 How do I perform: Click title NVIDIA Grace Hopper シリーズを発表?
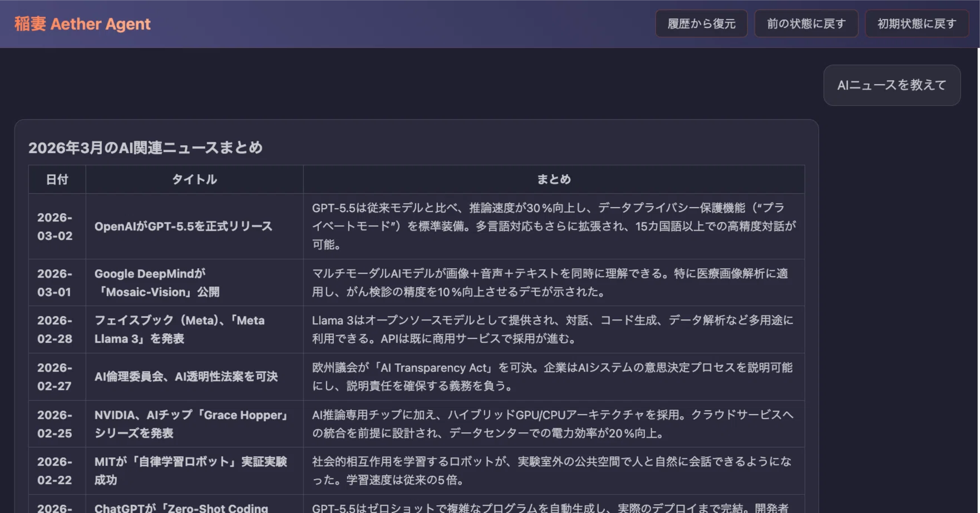point(192,424)
